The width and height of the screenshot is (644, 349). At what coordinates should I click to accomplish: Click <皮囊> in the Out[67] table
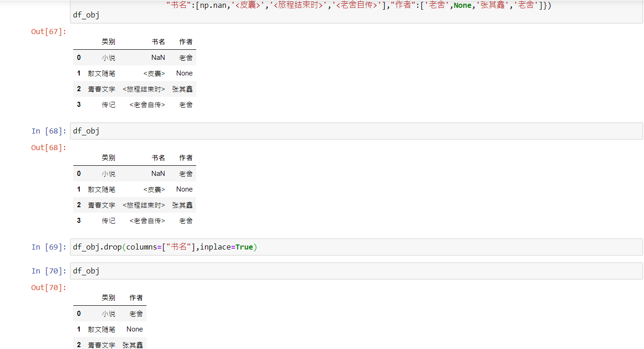pos(154,73)
